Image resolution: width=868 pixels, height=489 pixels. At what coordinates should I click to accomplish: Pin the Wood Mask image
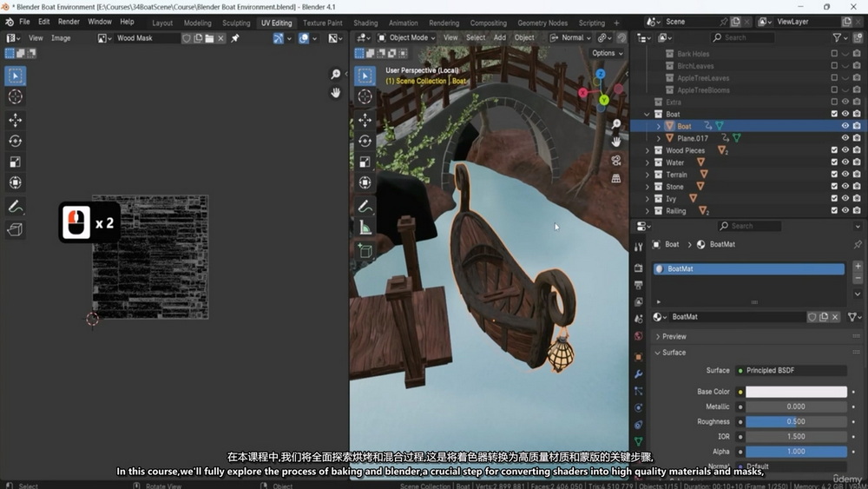(x=235, y=38)
